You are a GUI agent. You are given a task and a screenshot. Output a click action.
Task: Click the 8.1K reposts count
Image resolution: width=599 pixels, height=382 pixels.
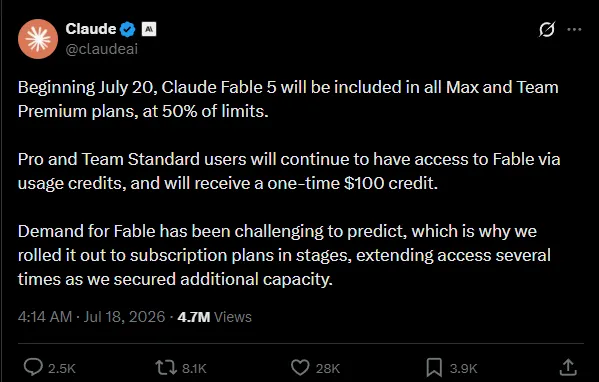tap(194, 369)
